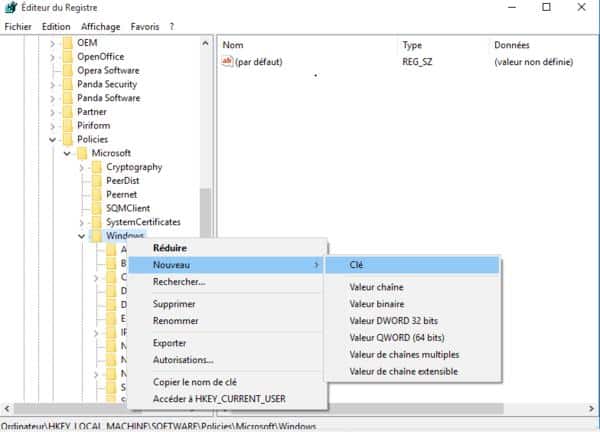Click the Type column header
Viewport: 600px width, 432px height.
tap(412, 45)
